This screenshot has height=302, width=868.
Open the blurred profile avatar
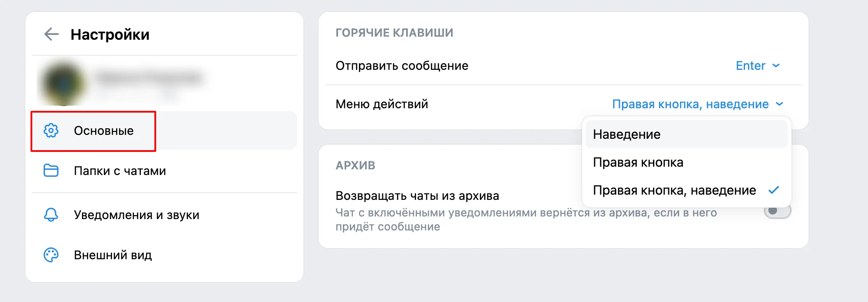[63, 83]
